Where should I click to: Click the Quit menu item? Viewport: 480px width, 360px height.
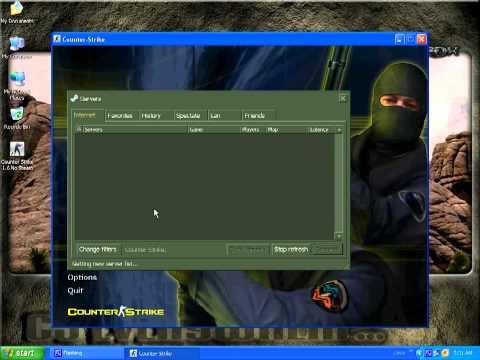[75, 291]
